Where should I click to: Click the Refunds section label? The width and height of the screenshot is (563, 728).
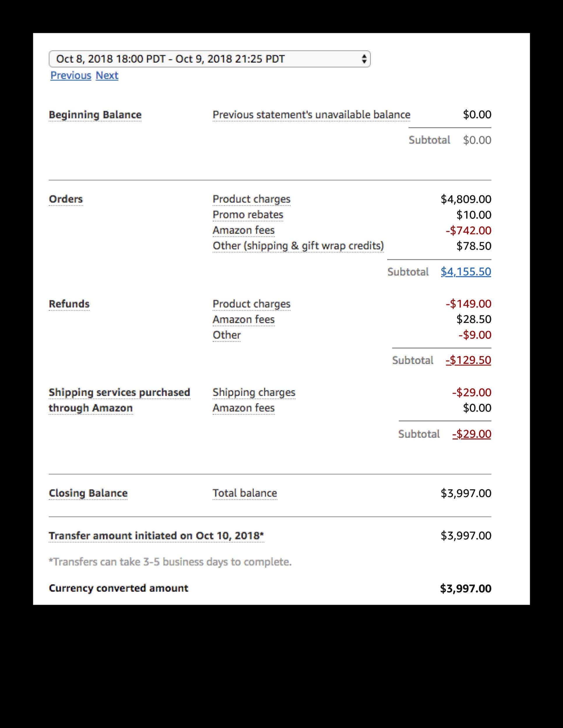coord(69,303)
